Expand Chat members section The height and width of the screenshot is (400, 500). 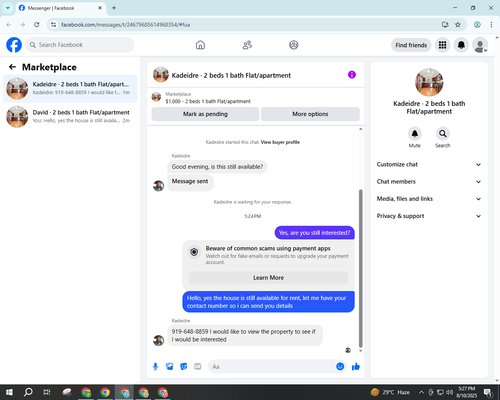pyautogui.click(x=429, y=182)
